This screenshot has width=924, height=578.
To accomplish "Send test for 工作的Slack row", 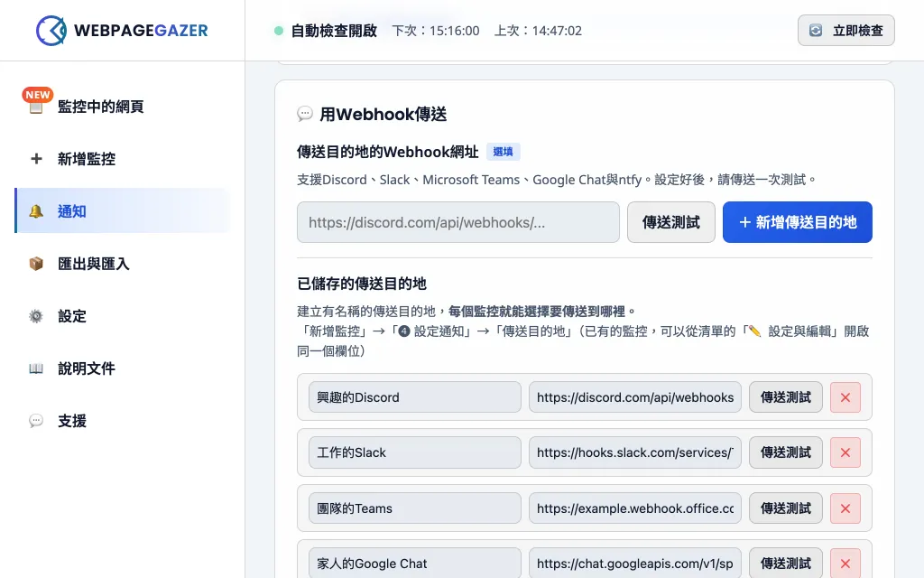I will click(x=786, y=452).
